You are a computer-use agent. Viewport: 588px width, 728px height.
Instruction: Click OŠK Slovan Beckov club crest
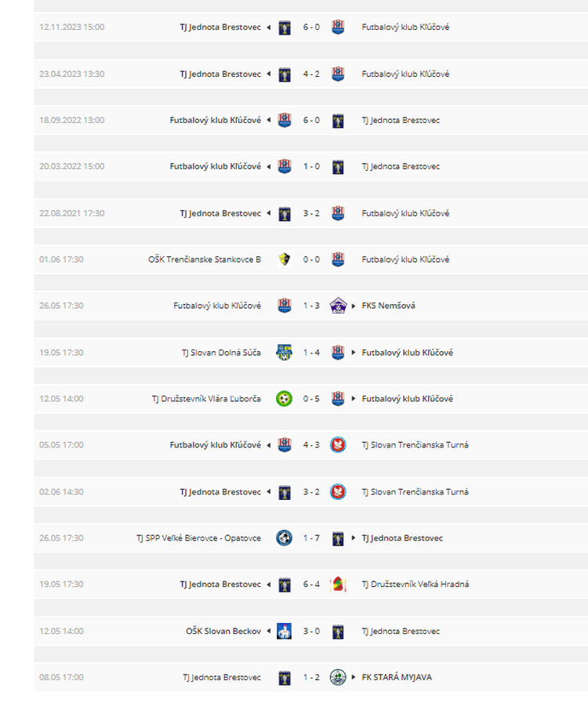285,631
